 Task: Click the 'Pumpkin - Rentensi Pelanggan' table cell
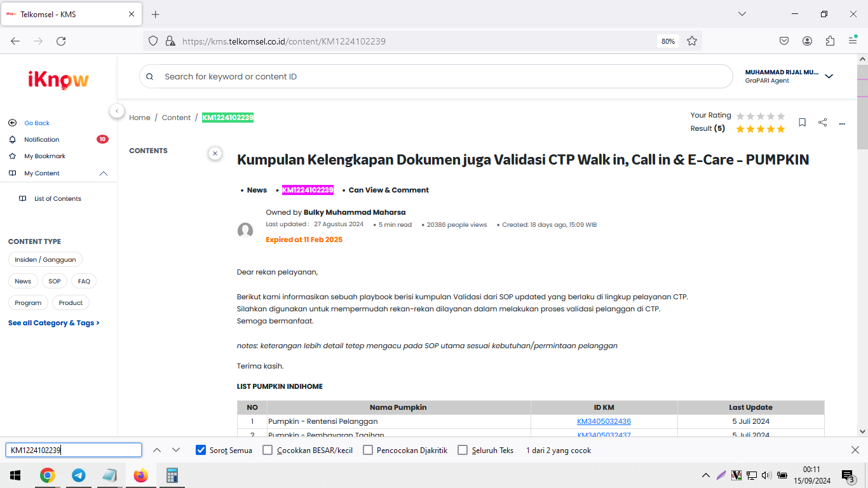click(x=399, y=421)
